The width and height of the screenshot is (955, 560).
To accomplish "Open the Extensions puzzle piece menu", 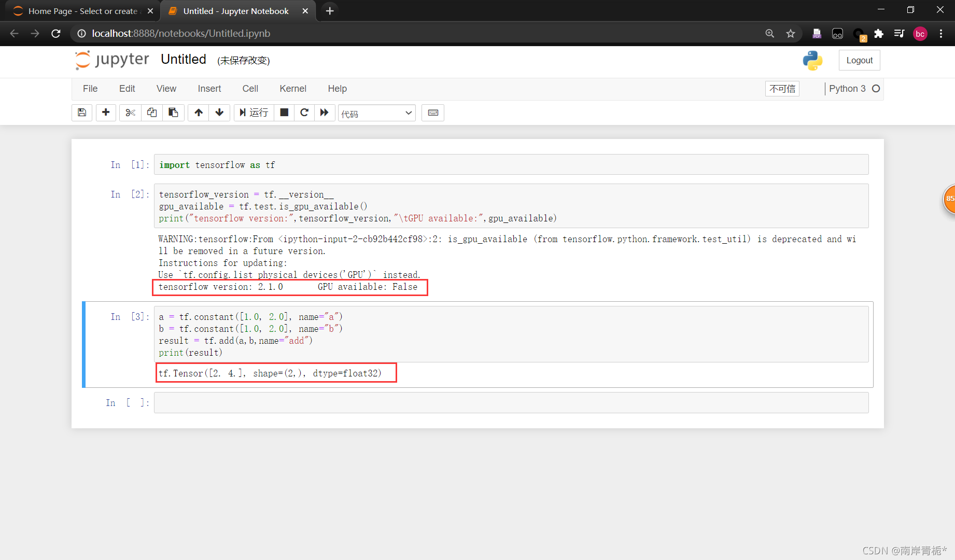I will point(878,33).
